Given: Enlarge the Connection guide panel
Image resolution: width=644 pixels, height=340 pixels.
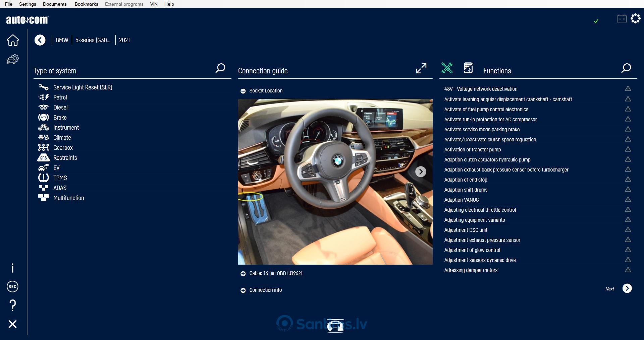Looking at the screenshot, I should pos(421,68).
